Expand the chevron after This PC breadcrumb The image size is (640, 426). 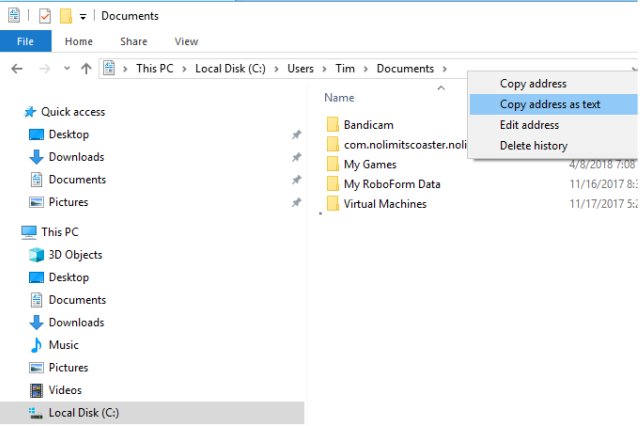point(184,69)
